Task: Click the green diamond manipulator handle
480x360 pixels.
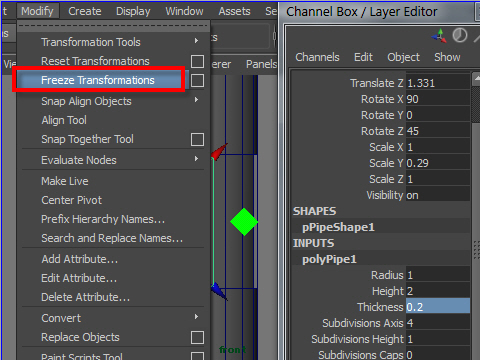Action: (x=244, y=222)
